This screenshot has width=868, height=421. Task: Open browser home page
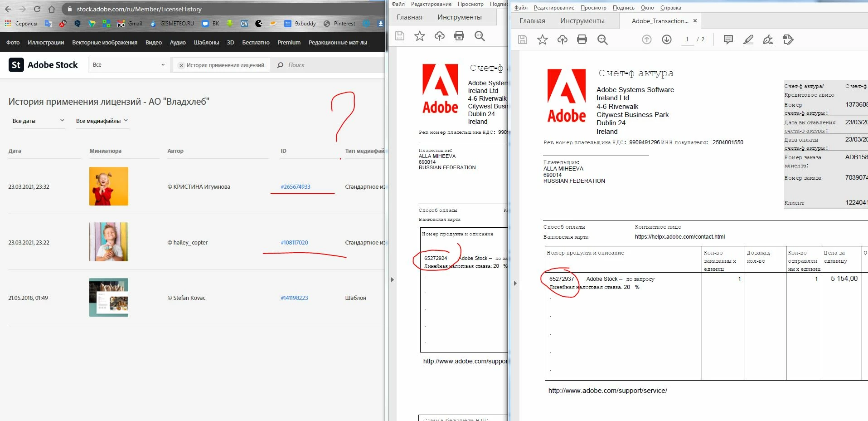pos(52,9)
